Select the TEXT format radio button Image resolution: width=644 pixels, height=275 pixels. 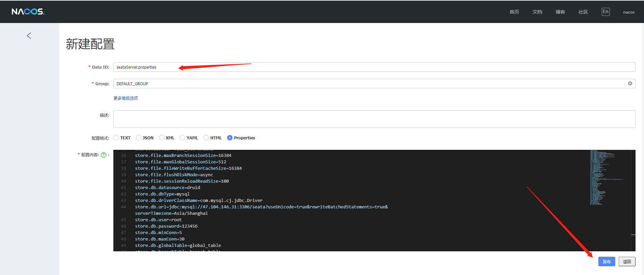[116, 138]
